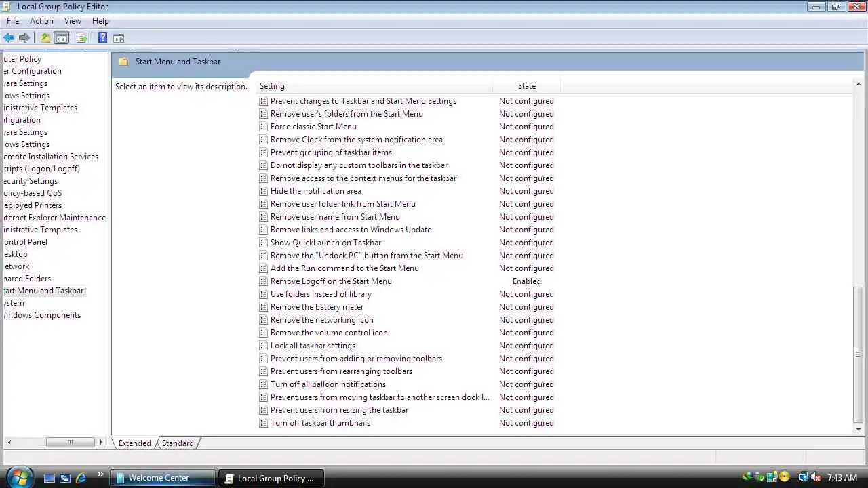The image size is (868, 488).
Task: Click the Forward arrow in the toolbar
Action: pyautogui.click(x=24, y=38)
